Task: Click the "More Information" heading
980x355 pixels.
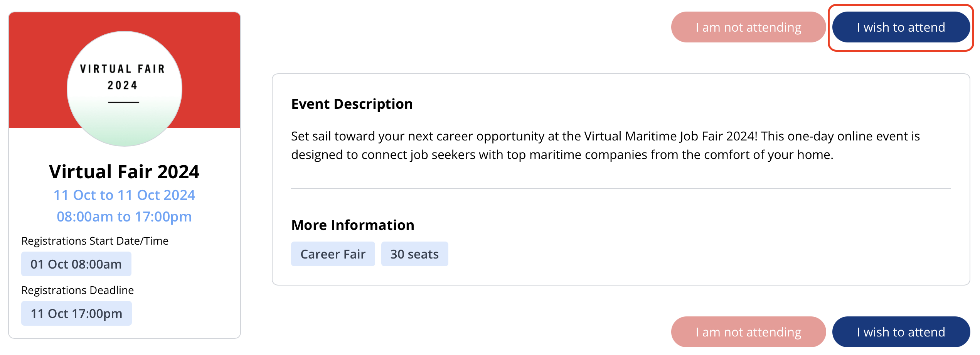Action: pyautogui.click(x=352, y=225)
